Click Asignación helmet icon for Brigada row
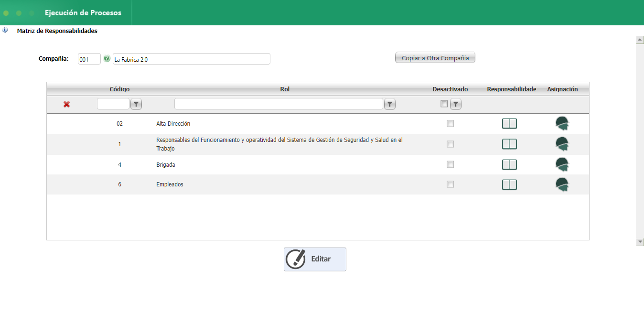 [x=562, y=165]
